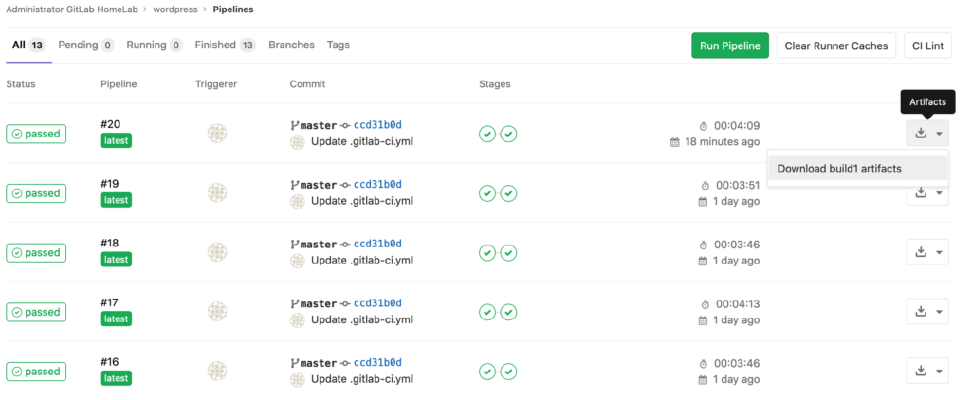971x400 pixels.
Task: Click first stage check icon of pipeline #20
Action: click(487, 134)
